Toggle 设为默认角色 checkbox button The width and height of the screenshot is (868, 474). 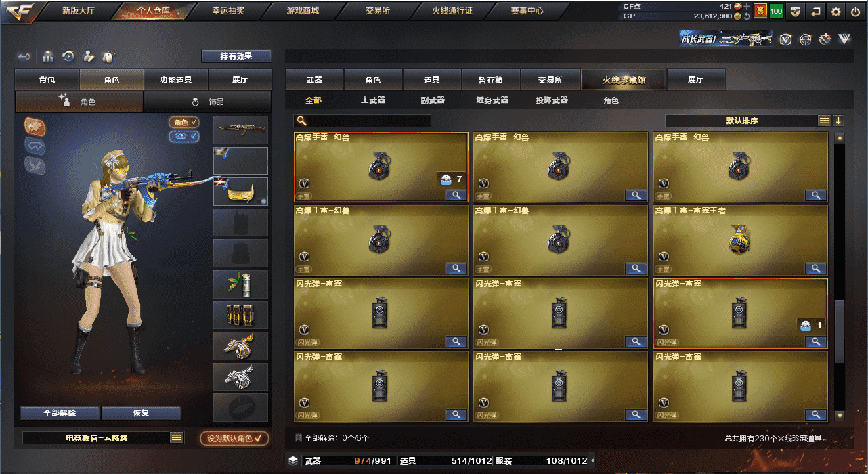coord(234,438)
